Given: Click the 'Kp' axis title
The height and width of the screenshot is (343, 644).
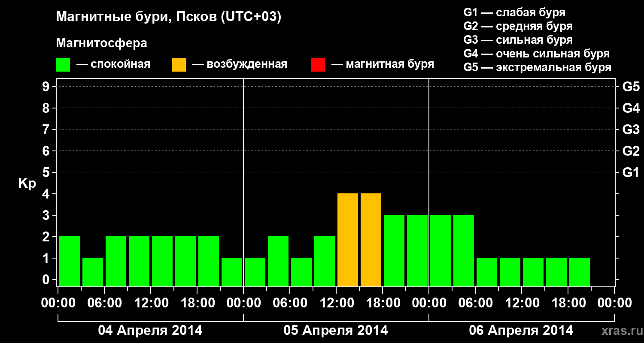Looking at the screenshot, I should [x=27, y=184].
